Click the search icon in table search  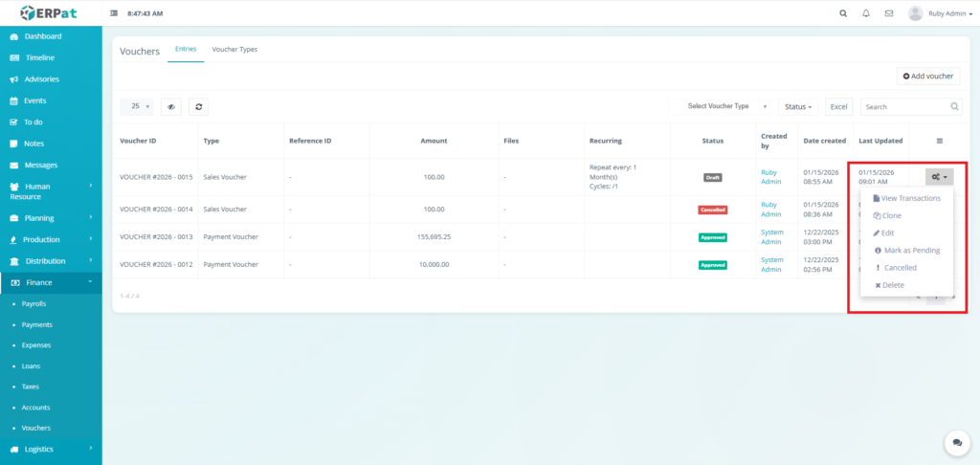pyautogui.click(x=955, y=106)
